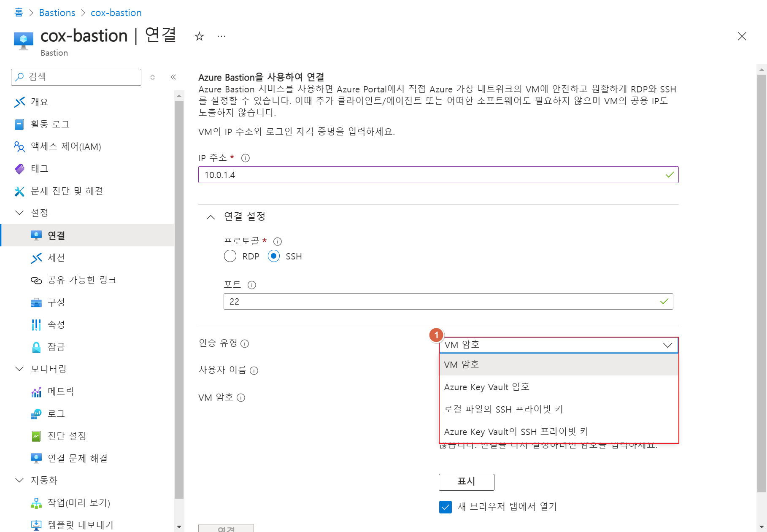
Task: Click the sidebar expand/collapse sort icon
Action: pyautogui.click(x=153, y=77)
